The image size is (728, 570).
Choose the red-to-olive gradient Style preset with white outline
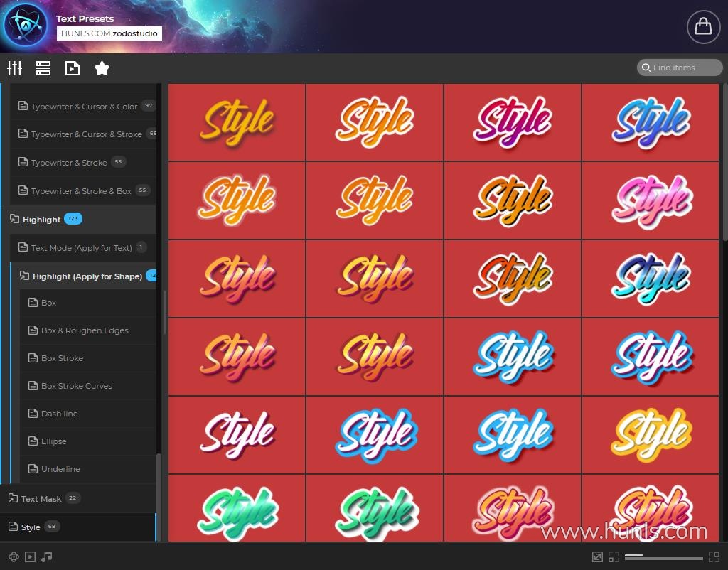(513, 279)
